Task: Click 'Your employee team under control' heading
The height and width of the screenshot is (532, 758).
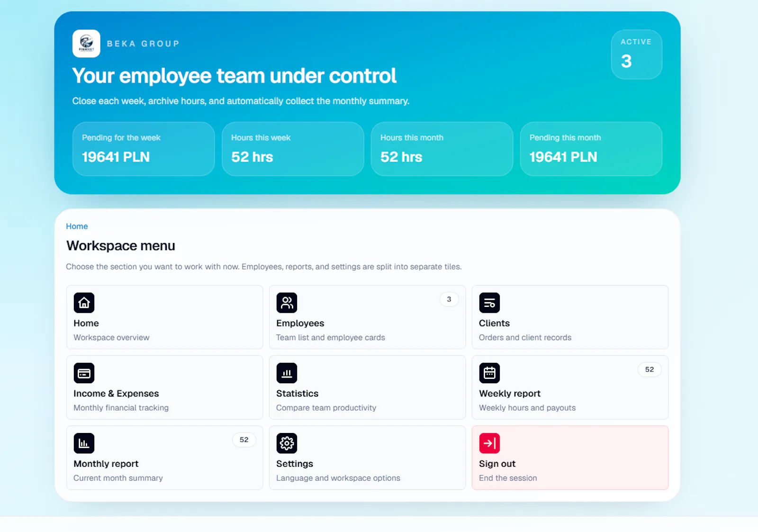Action: [x=234, y=76]
